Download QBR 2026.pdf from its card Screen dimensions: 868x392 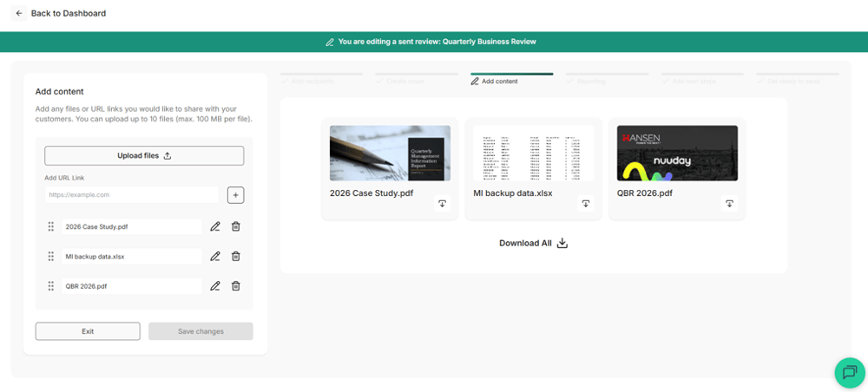pyautogui.click(x=730, y=204)
